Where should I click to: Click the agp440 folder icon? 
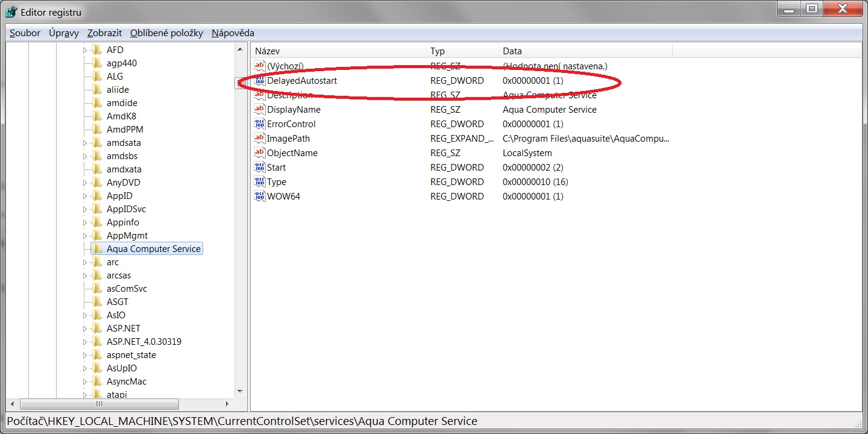click(x=97, y=63)
